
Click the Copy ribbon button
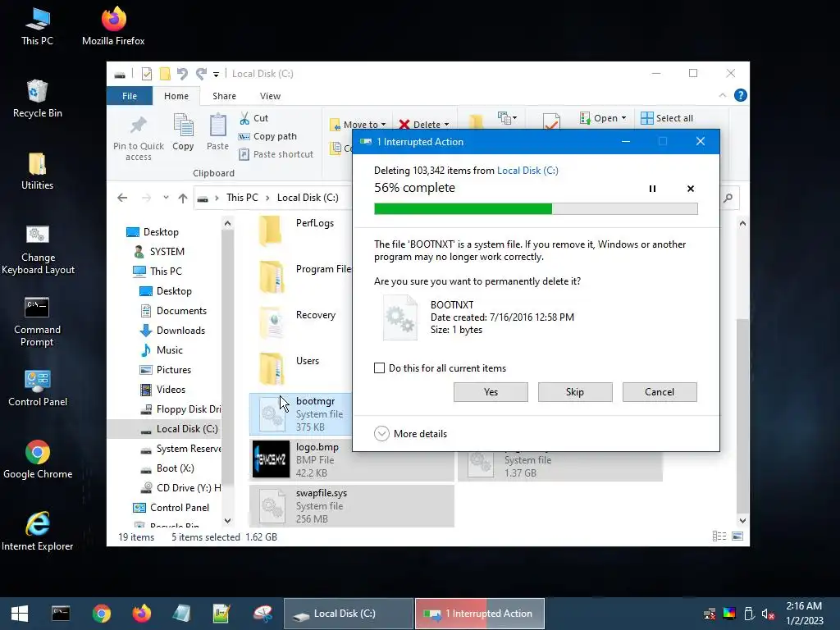tap(183, 132)
